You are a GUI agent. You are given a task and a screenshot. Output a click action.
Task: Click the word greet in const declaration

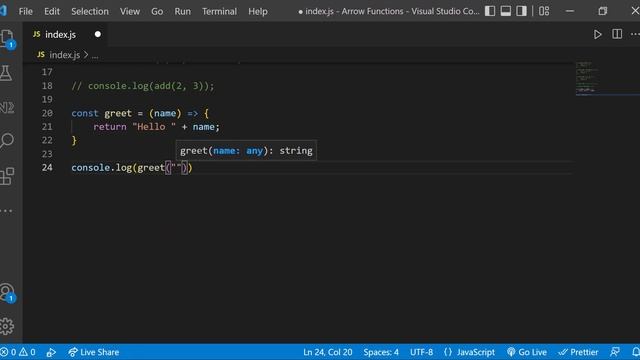click(118, 113)
